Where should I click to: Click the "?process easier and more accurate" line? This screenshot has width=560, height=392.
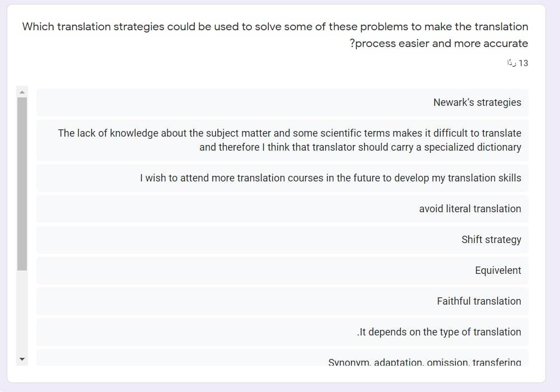coord(438,43)
